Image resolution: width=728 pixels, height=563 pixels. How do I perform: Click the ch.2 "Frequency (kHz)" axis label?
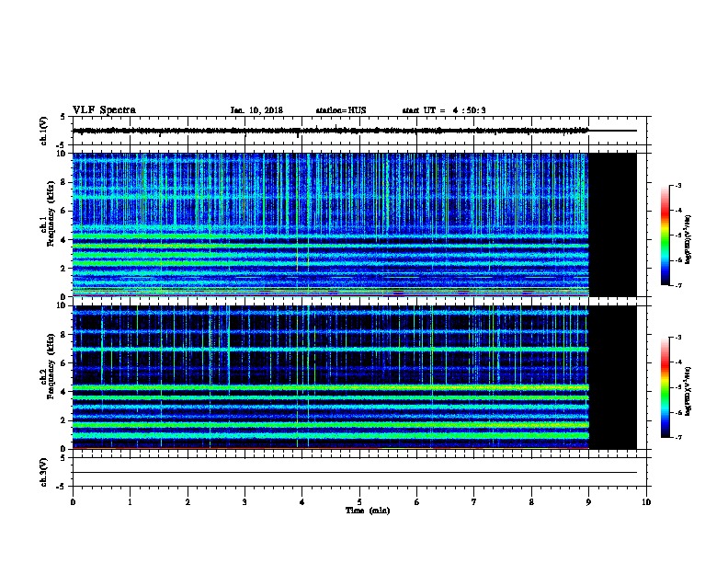(x=51, y=366)
